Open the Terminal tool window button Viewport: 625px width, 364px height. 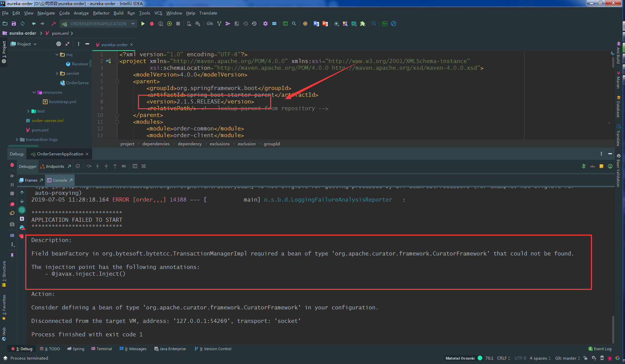[102, 349]
